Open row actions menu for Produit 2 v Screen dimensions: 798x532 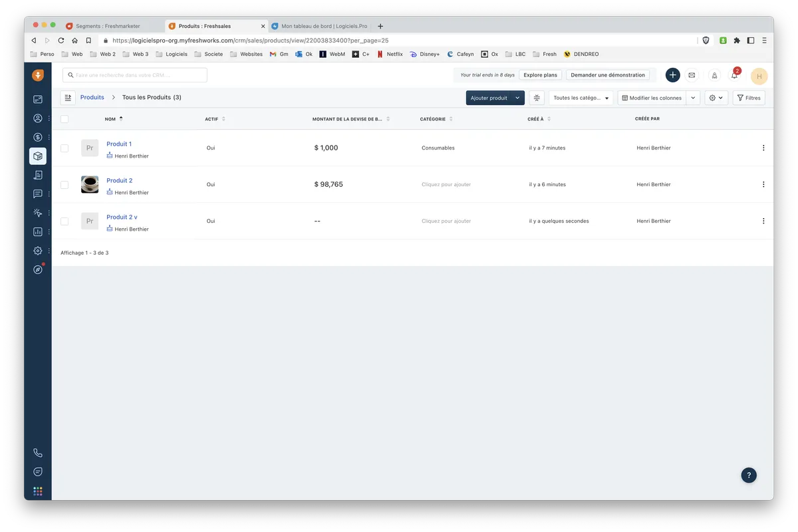(763, 221)
